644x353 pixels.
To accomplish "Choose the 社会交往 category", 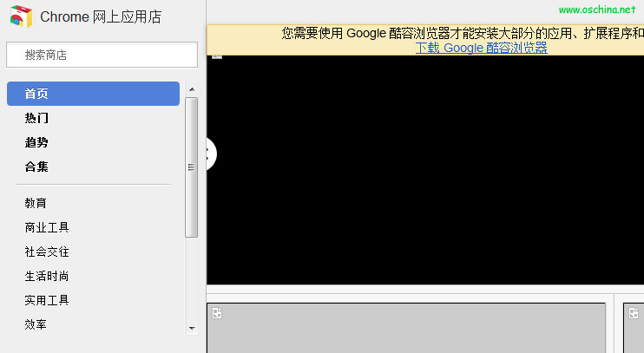I will pyautogui.click(x=47, y=252).
